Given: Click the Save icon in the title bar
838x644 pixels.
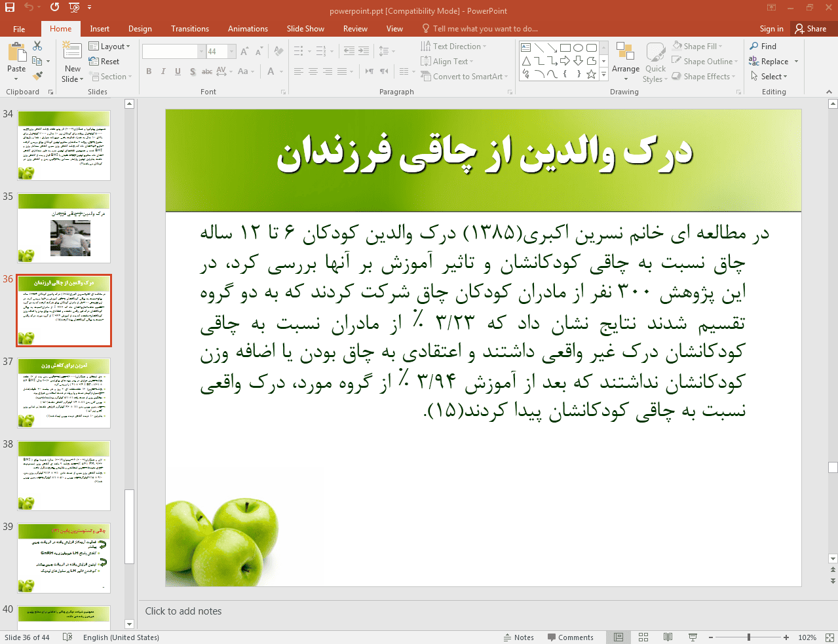Looking at the screenshot, I should tap(10, 7).
